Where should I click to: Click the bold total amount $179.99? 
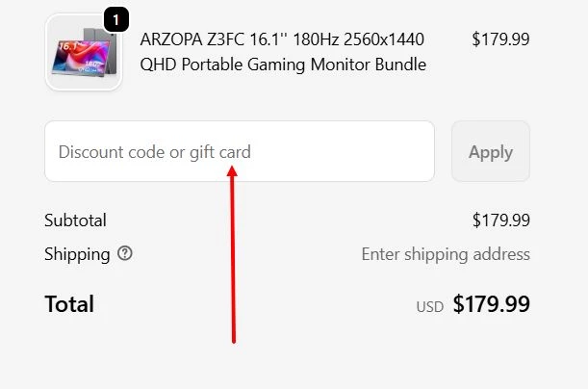coord(491,305)
